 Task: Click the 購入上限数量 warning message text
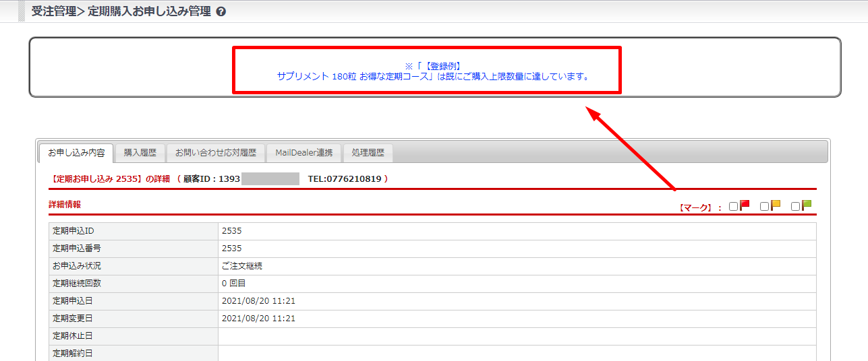coord(432,71)
